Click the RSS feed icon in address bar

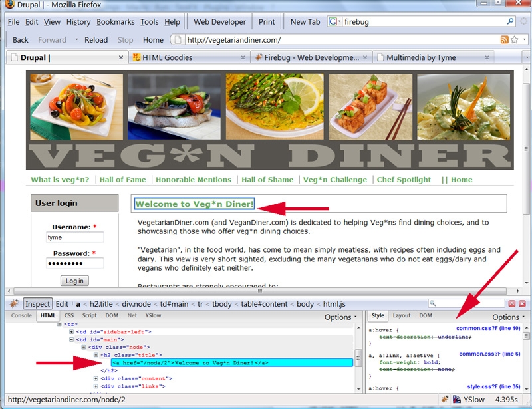click(x=505, y=40)
